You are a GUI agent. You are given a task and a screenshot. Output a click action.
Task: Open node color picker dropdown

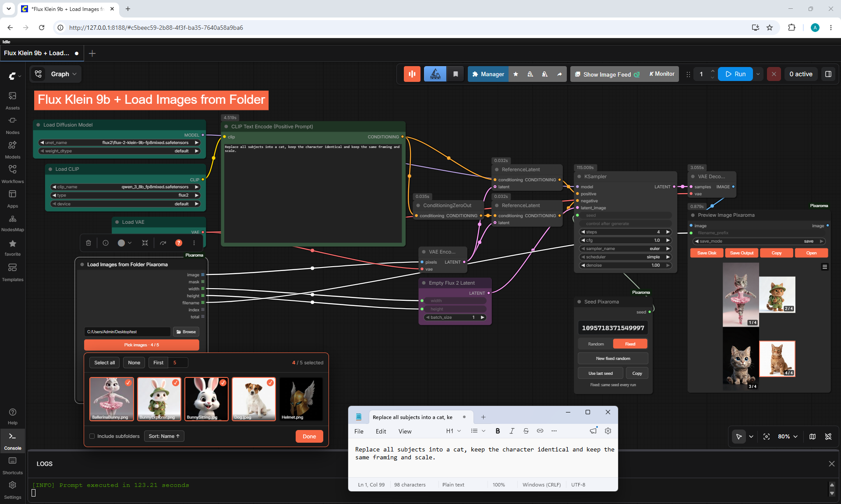[x=125, y=243]
